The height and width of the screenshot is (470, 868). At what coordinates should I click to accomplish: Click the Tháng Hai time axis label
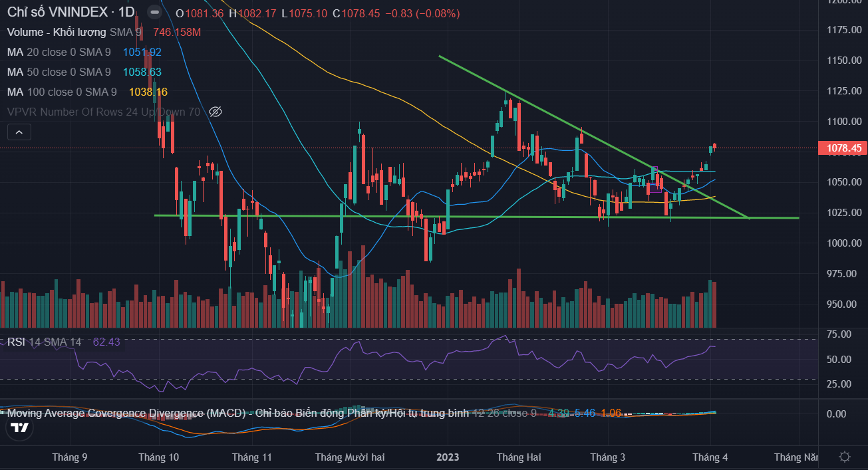[x=519, y=457]
